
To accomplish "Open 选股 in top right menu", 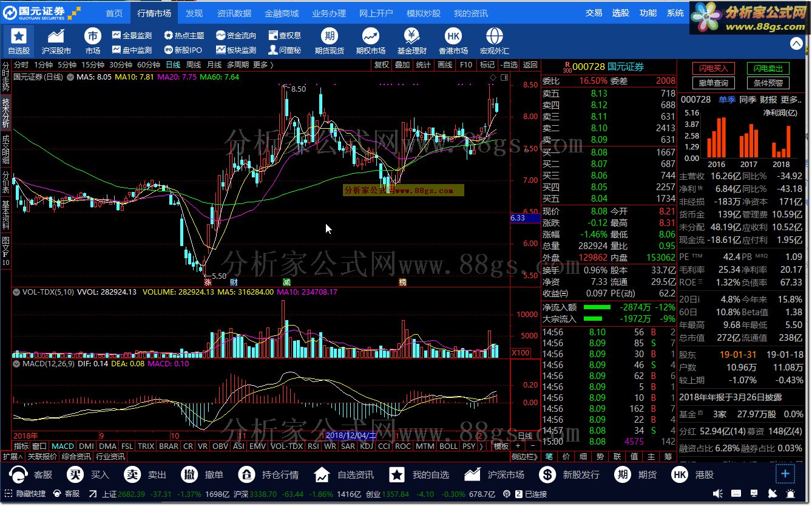I will [x=620, y=13].
